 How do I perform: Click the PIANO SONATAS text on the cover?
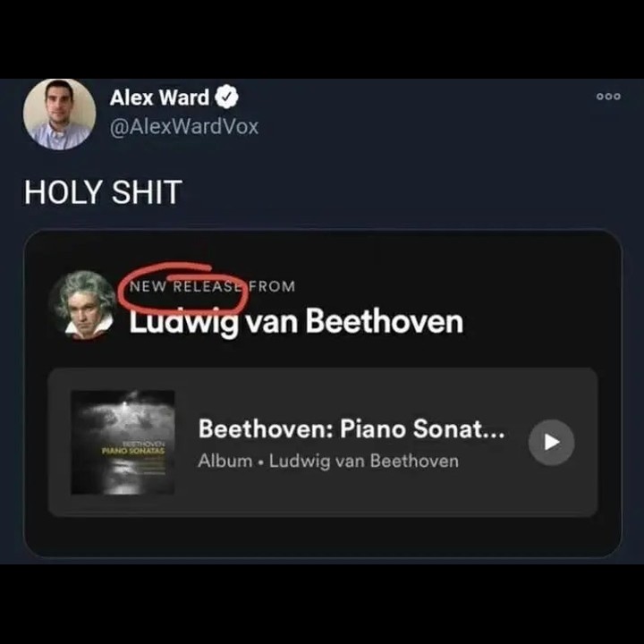133,451
